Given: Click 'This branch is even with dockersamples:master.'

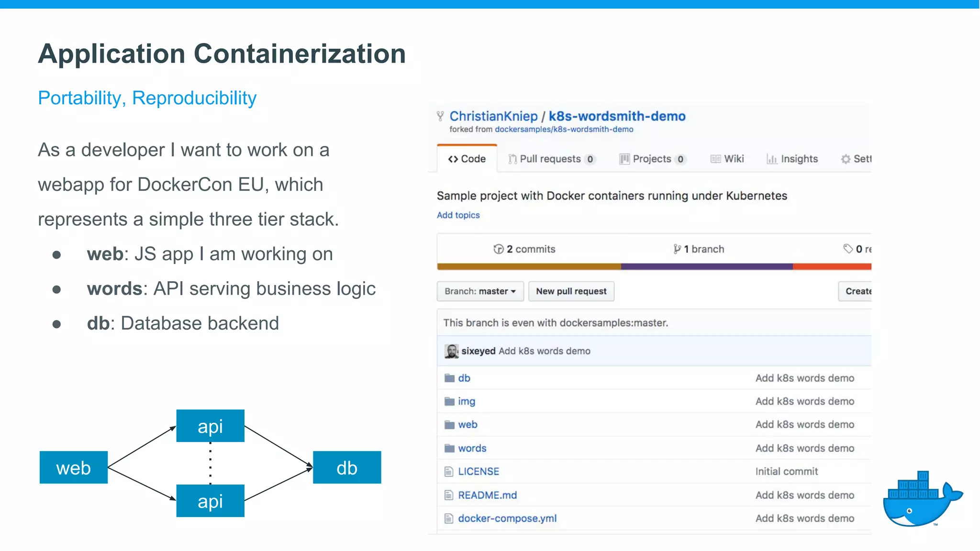Looking at the screenshot, I should click(x=556, y=323).
